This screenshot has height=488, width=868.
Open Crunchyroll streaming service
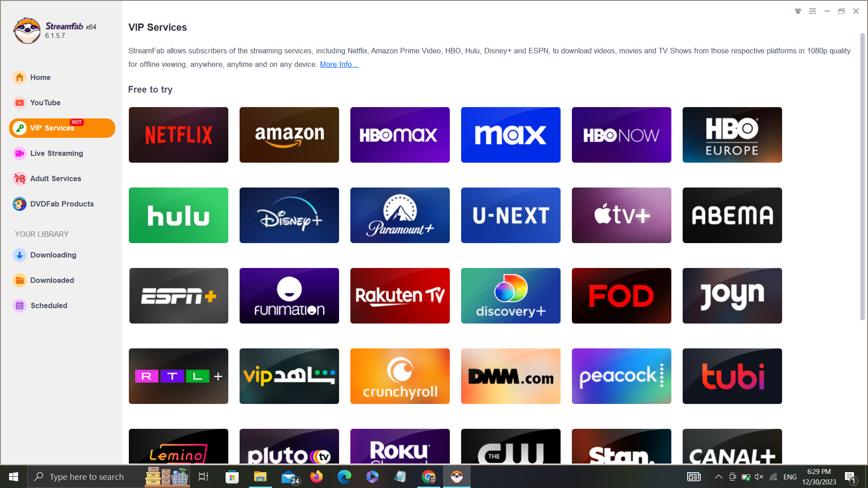point(400,376)
